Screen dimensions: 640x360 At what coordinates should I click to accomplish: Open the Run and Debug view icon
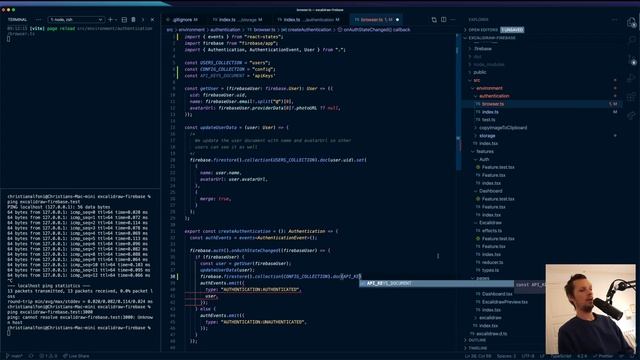pos(632,78)
